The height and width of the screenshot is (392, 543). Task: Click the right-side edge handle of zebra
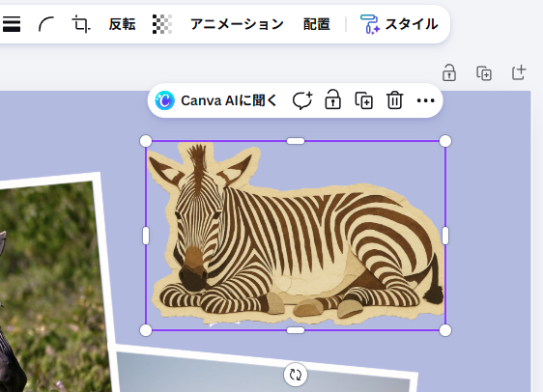click(x=445, y=236)
